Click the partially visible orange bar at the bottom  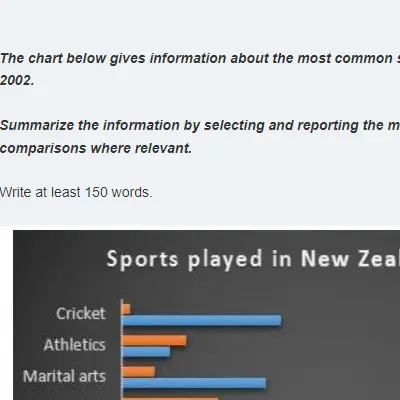click(x=170, y=399)
